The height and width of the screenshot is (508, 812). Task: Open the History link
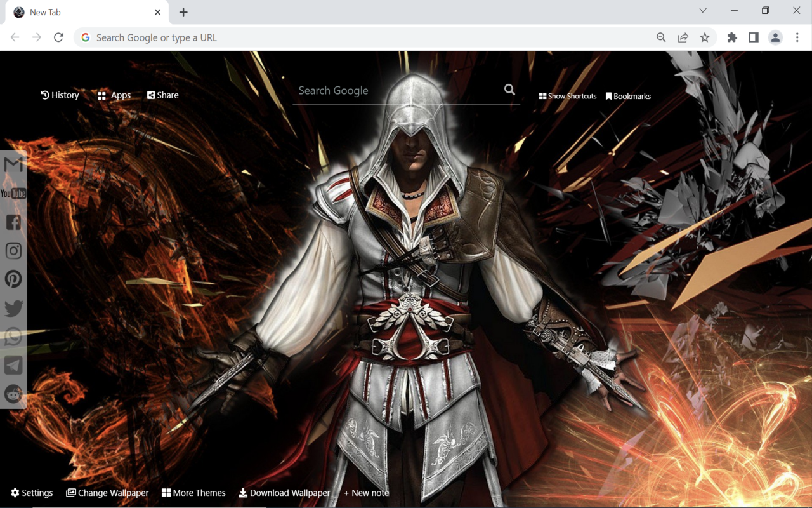[x=60, y=95]
